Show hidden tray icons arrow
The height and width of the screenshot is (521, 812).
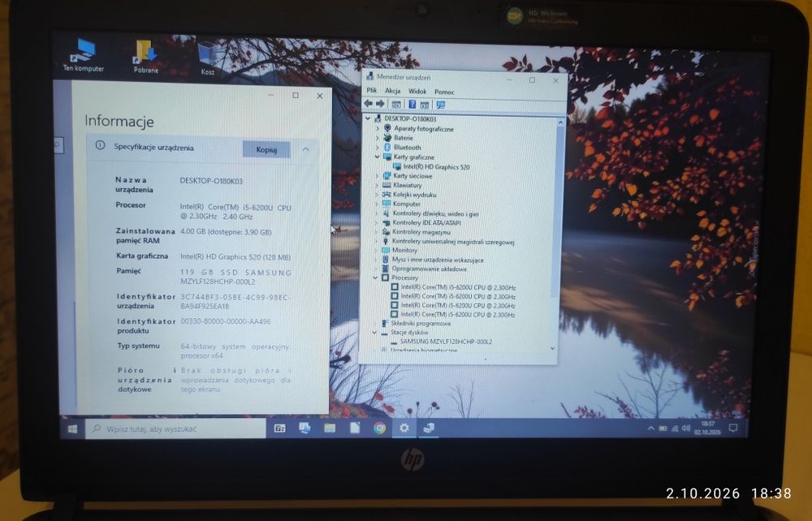(x=651, y=428)
